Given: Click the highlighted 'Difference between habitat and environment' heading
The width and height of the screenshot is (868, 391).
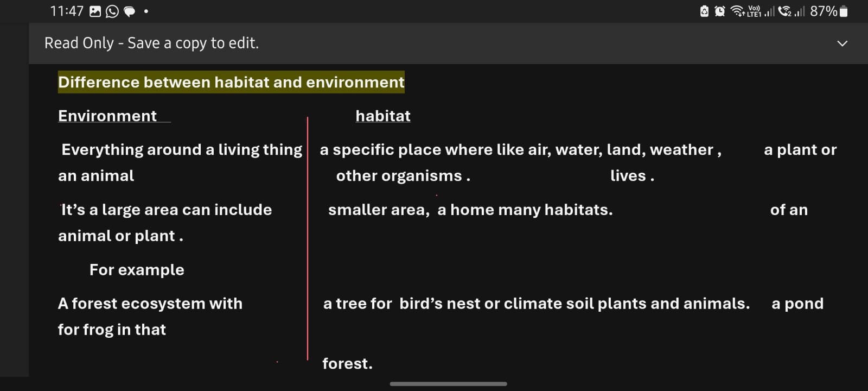Looking at the screenshot, I should tap(231, 82).
